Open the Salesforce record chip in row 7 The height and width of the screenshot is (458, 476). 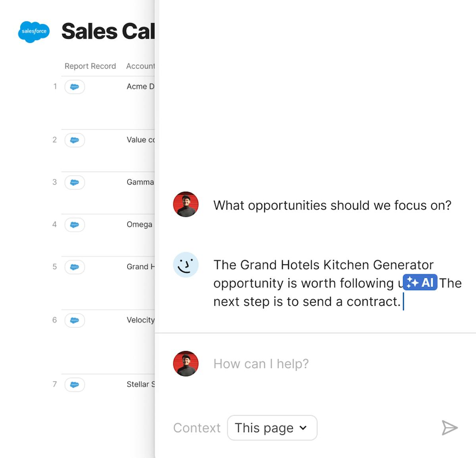pos(75,385)
